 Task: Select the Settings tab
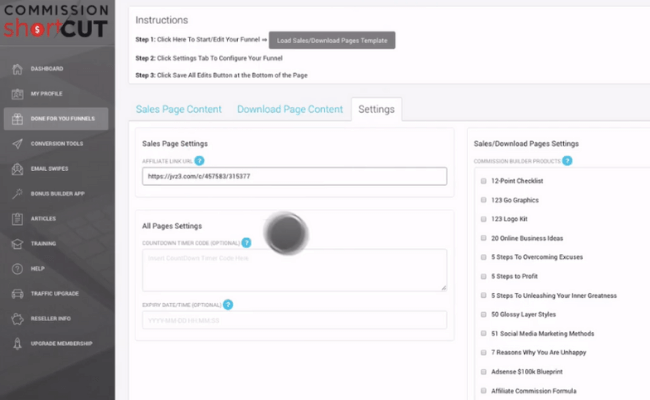point(376,109)
